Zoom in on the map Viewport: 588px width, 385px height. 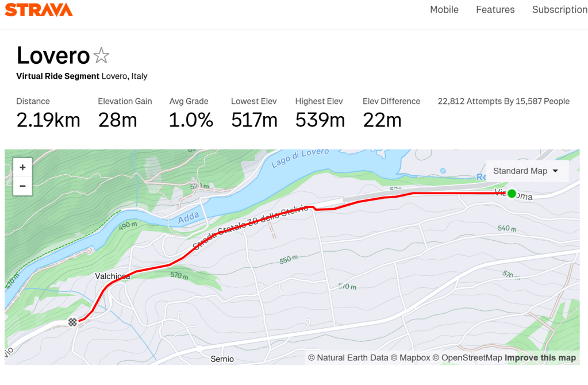click(x=22, y=168)
